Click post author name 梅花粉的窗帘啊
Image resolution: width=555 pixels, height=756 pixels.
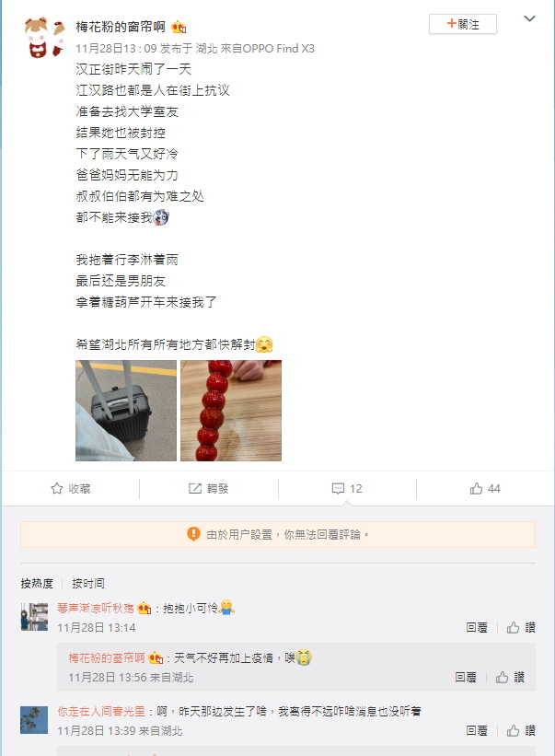121,27
